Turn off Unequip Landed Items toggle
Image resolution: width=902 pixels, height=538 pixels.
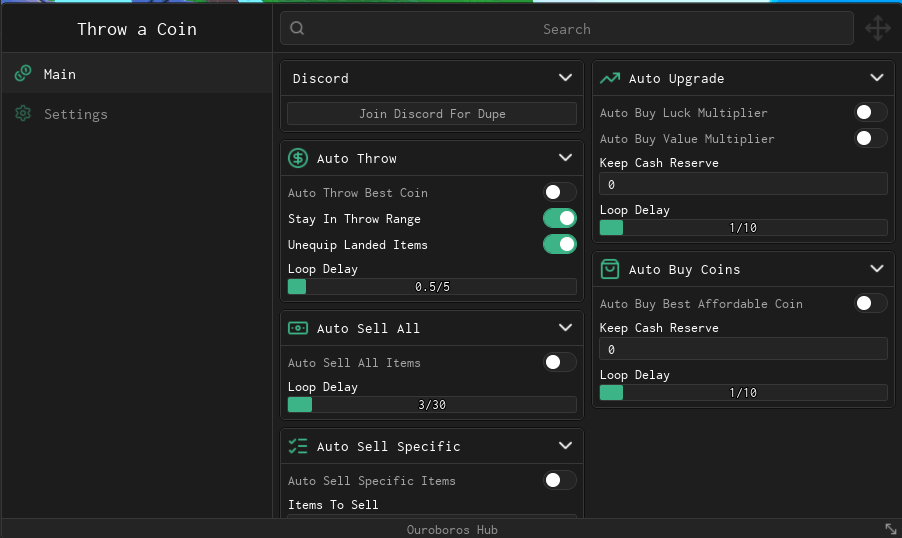tap(559, 244)
